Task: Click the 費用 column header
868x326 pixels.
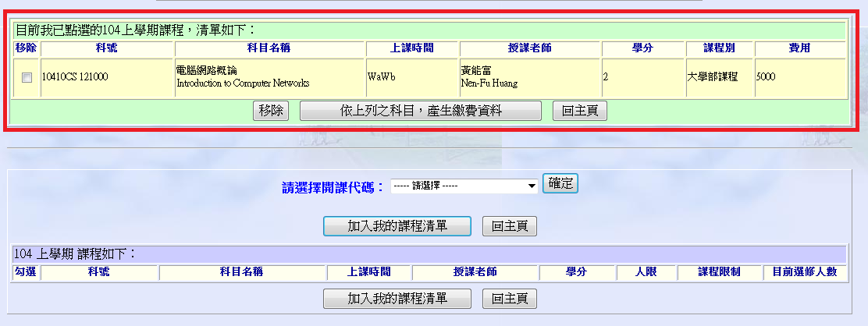Action: pyautogui.click(x=799, y=48)
